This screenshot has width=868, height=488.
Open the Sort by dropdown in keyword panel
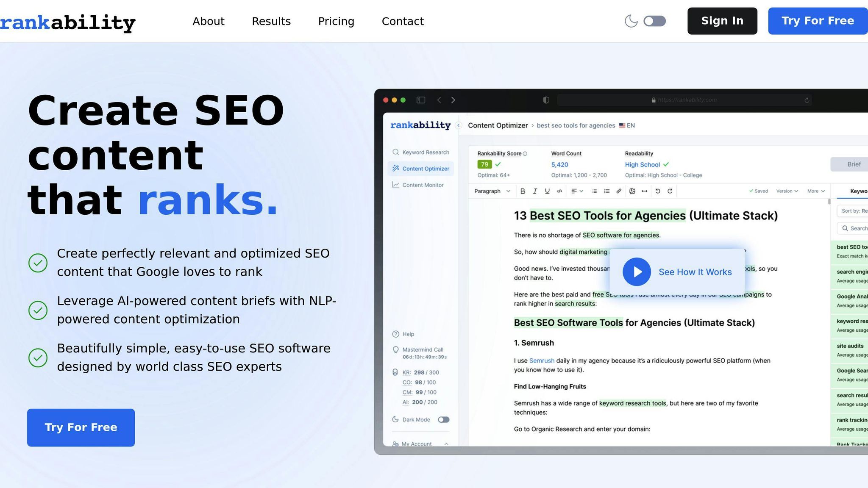click(x=852, y=211)
